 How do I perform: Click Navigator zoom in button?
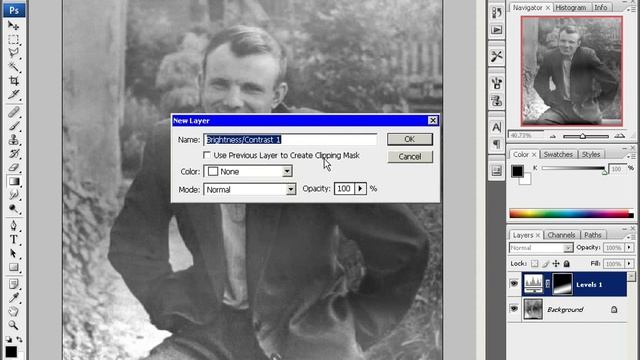tap(619, 136)
